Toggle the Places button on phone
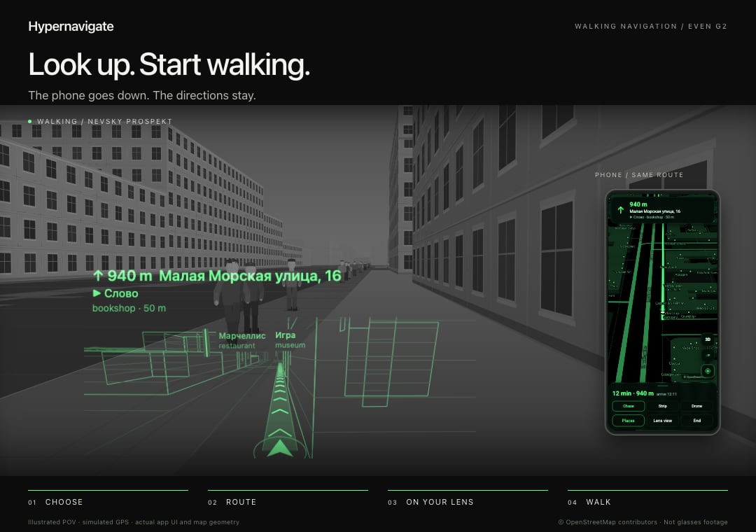 [628, 421]
